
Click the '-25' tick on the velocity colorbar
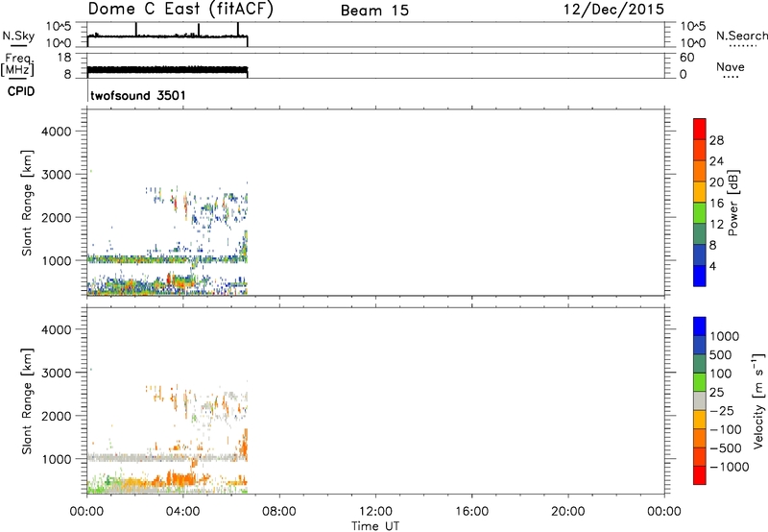tap(722, 411)
